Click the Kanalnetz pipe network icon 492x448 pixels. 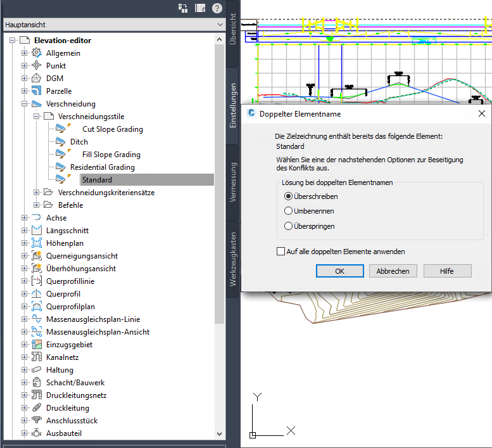click(36, 357)
